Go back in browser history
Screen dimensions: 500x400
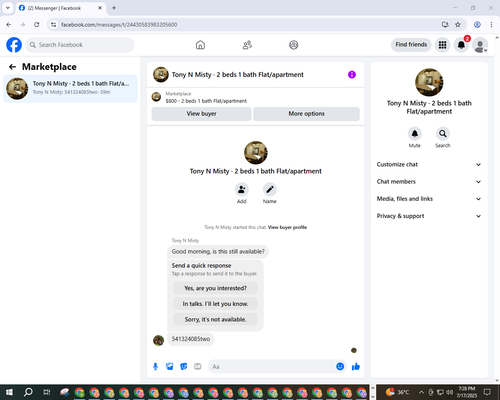9,25
